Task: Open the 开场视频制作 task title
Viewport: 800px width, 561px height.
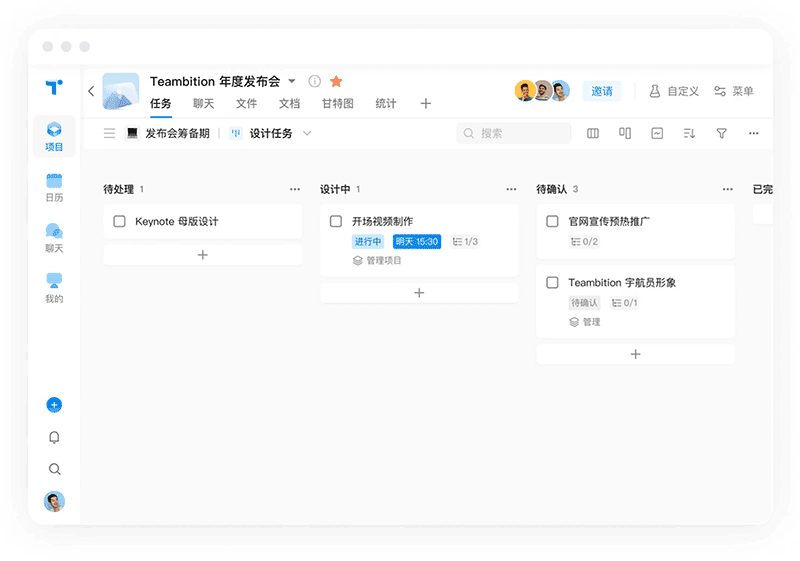Action: coord(382,221)
